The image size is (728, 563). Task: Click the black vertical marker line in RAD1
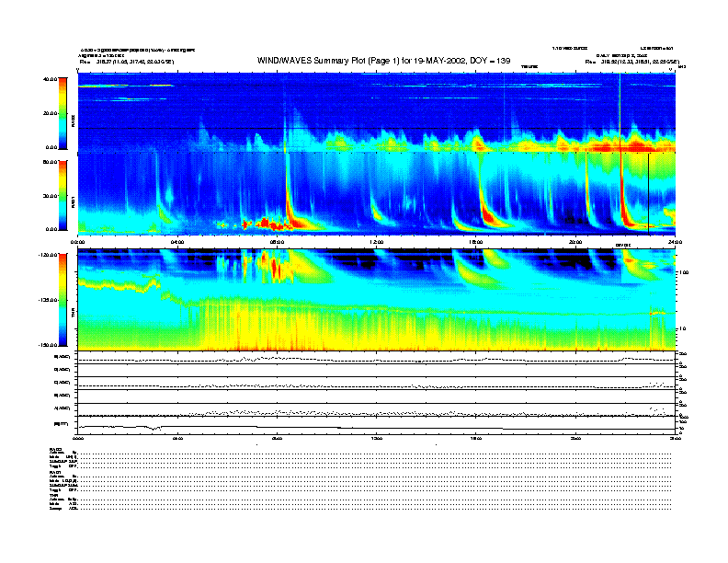click(649, 194)
